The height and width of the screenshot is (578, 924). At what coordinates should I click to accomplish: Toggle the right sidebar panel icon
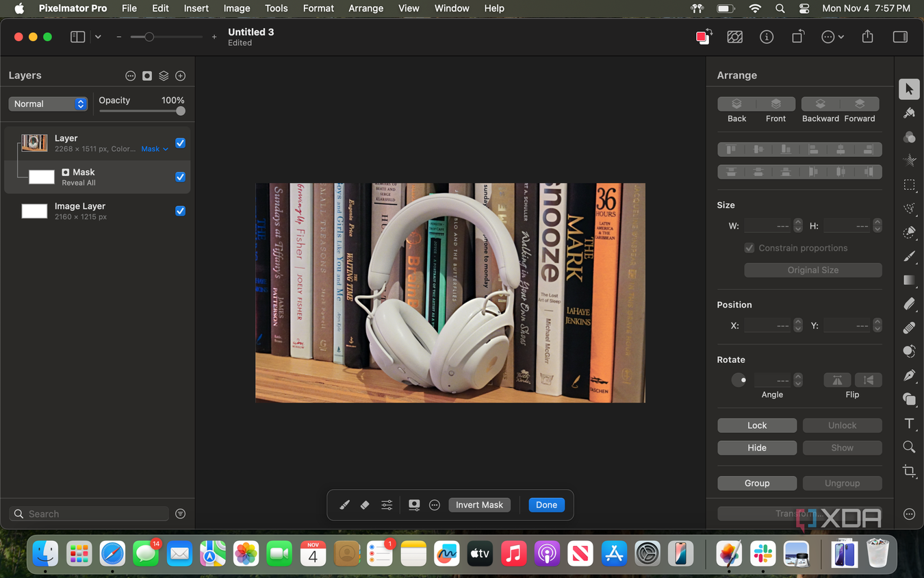coord(900,37)
